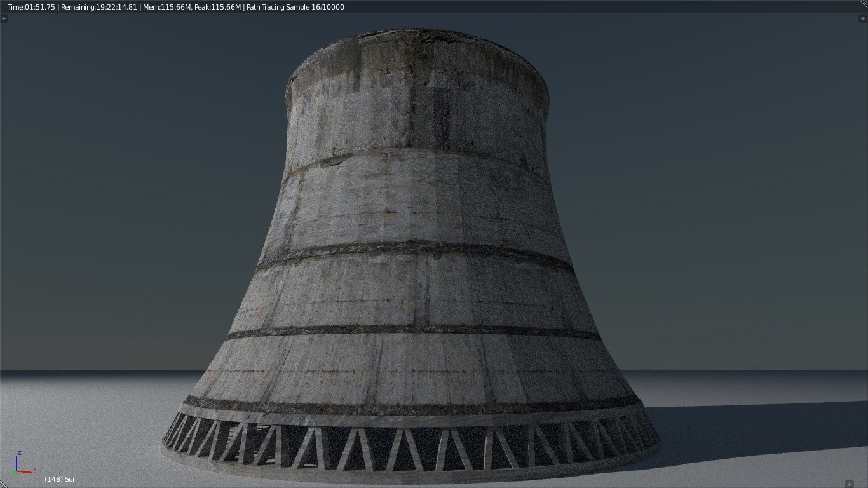Click the "Time:01:51.75" render status text
The height and width of the screenshot is (488, 868).
(x=31, y=7)
